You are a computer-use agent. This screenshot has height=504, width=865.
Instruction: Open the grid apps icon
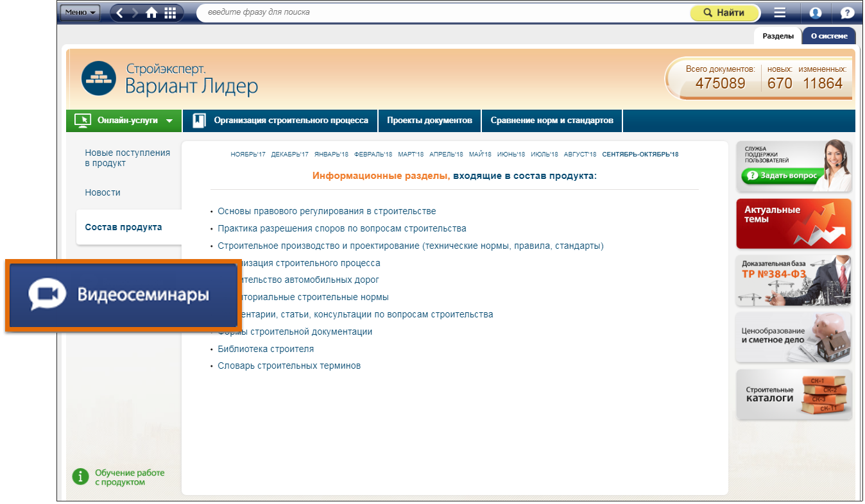[x=170, y=13]
